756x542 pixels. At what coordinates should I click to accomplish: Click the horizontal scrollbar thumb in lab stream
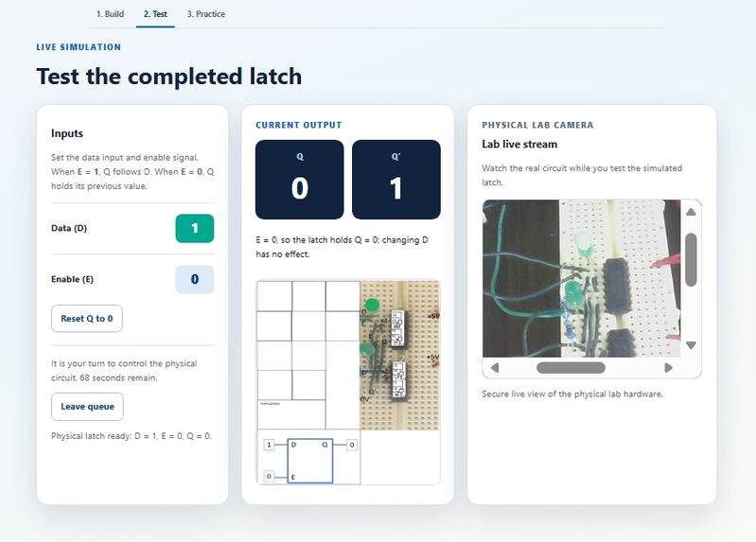click(x=571, y=367)
